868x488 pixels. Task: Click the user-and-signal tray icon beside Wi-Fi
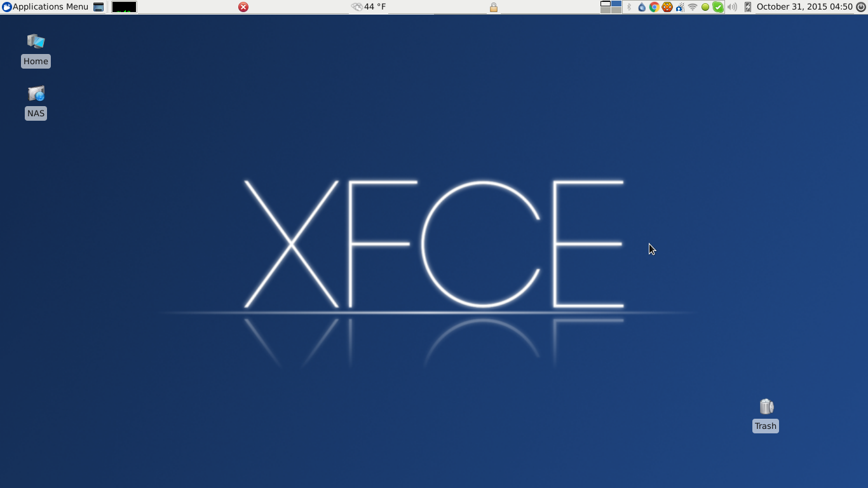point(680,7)
